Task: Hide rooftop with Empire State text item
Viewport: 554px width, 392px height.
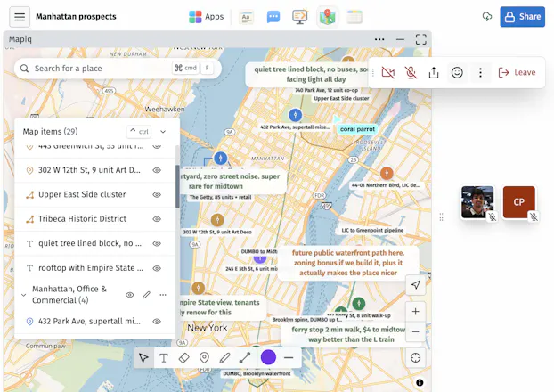Action: (157, 268)
